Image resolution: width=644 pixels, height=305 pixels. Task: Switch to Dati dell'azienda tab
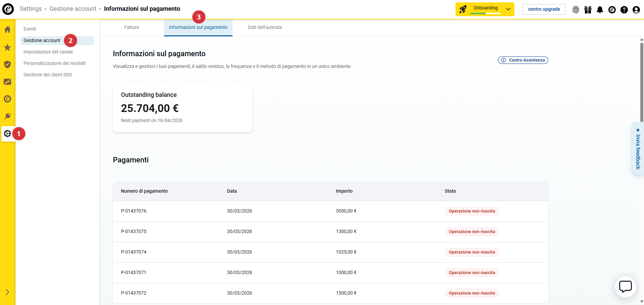pos(265,28)
